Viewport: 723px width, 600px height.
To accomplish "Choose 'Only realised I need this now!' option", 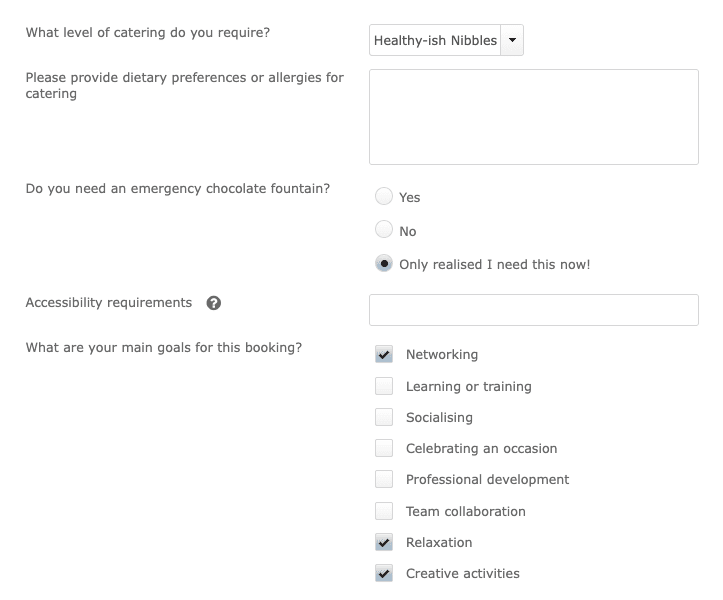I will tap(384, 264).
